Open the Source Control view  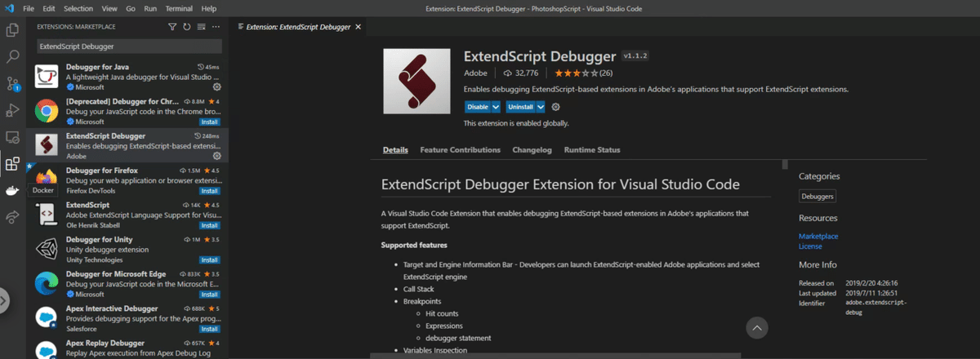coord(12,83)
